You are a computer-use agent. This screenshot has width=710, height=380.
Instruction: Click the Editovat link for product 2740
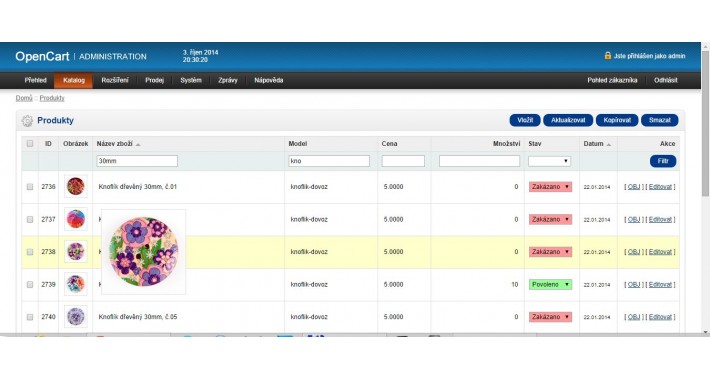pyautogui.click(x=660, y=317)
